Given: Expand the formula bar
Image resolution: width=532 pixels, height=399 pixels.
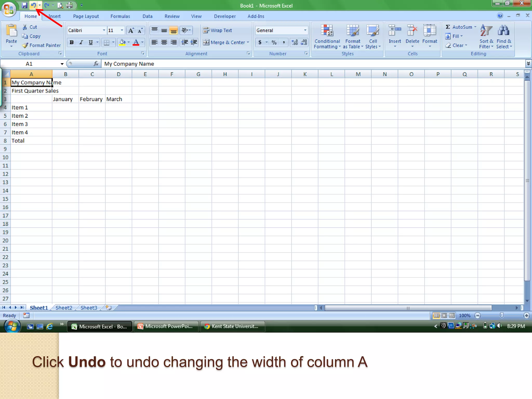Looking at the screenshot, I should pyautogui.click(x=528, y=64).
